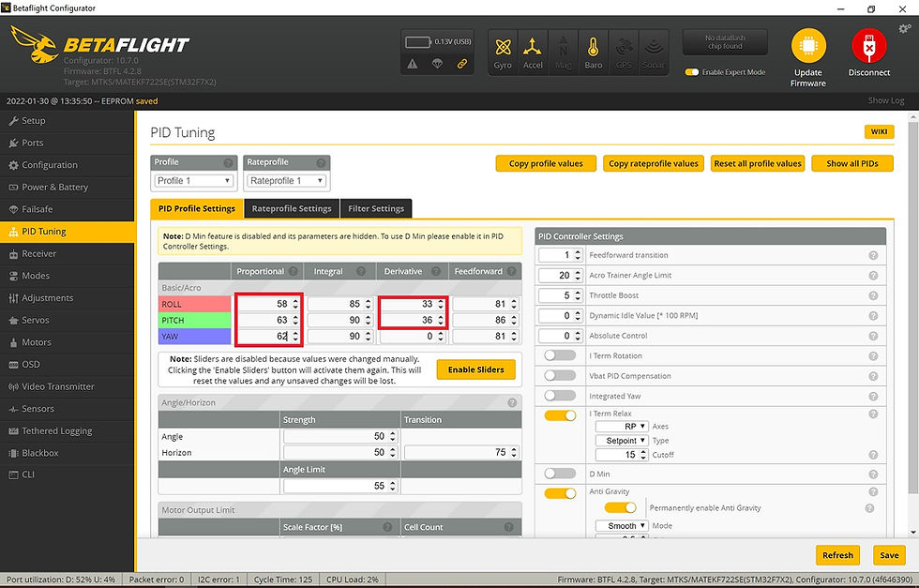Click Acro Trainer Angle Limit field
Viewport: 919px width, 588px height.
click(x=561, y=276)
